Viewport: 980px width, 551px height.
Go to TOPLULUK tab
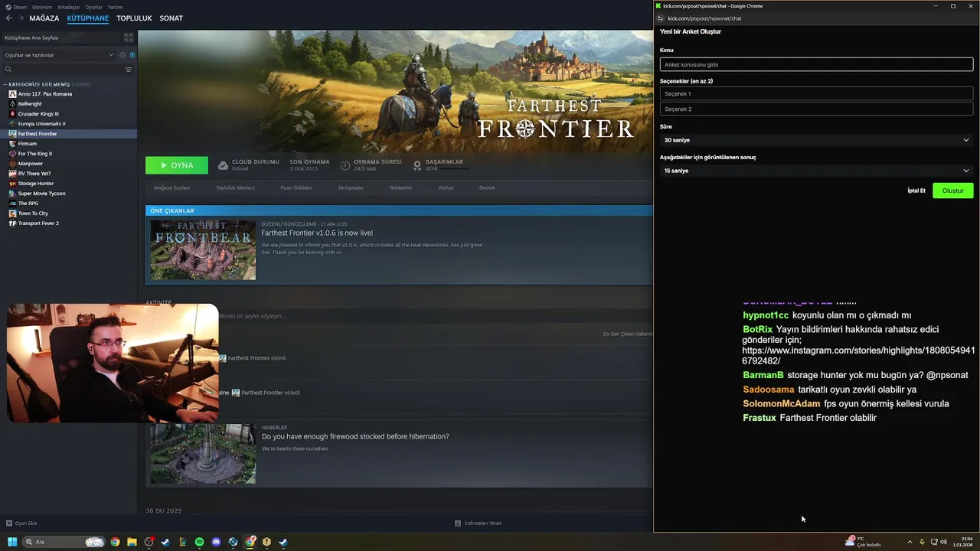tap(134, 18)
